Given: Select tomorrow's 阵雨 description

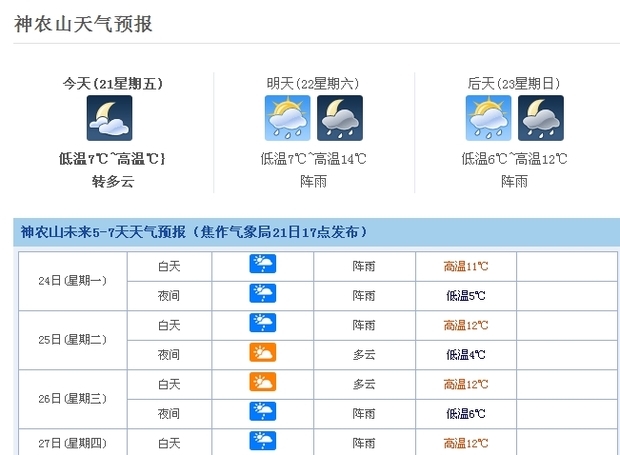Looking at the screenshot, I should [x=313, y=181].
